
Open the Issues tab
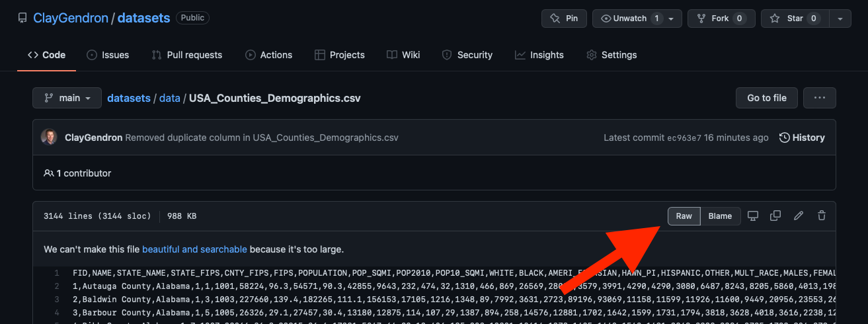coord(108,55)
